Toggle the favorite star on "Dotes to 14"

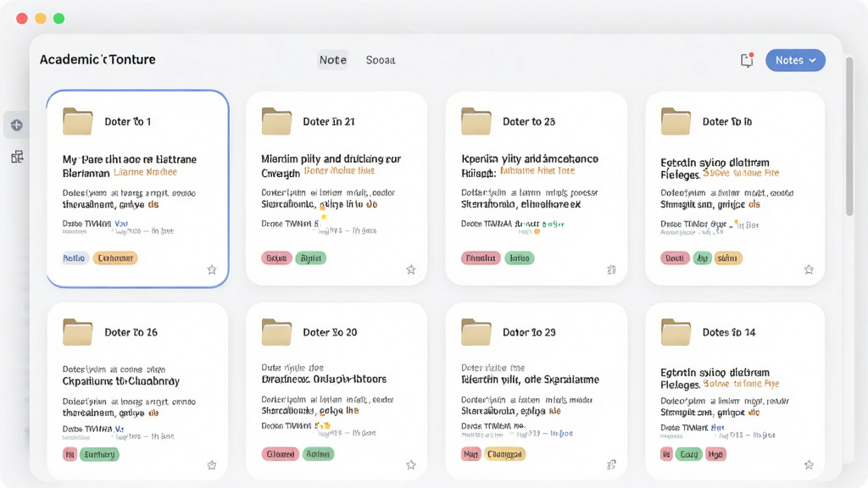click(x=809, y=465)
